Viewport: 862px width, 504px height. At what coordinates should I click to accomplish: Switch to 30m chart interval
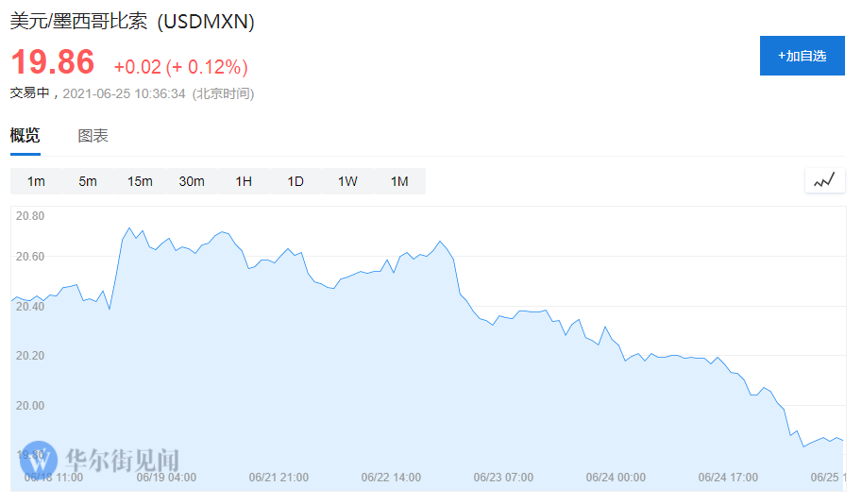pyautogui.click(x=192, y=181)
